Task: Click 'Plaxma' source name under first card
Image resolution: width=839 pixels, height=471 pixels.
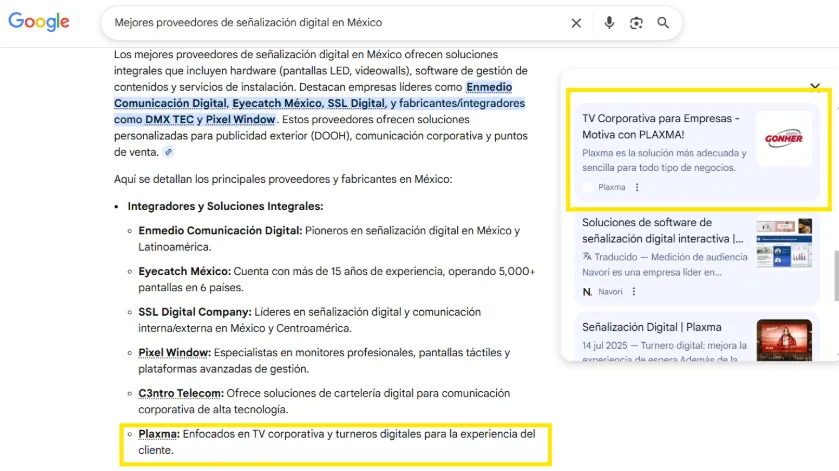Action: pos(612,187)
